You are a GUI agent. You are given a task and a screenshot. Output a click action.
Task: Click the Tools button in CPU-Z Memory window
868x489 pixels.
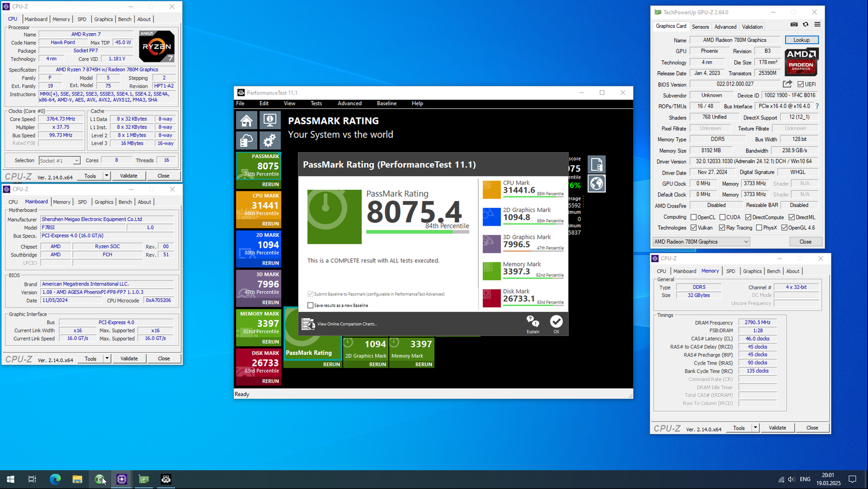[739, 428]
